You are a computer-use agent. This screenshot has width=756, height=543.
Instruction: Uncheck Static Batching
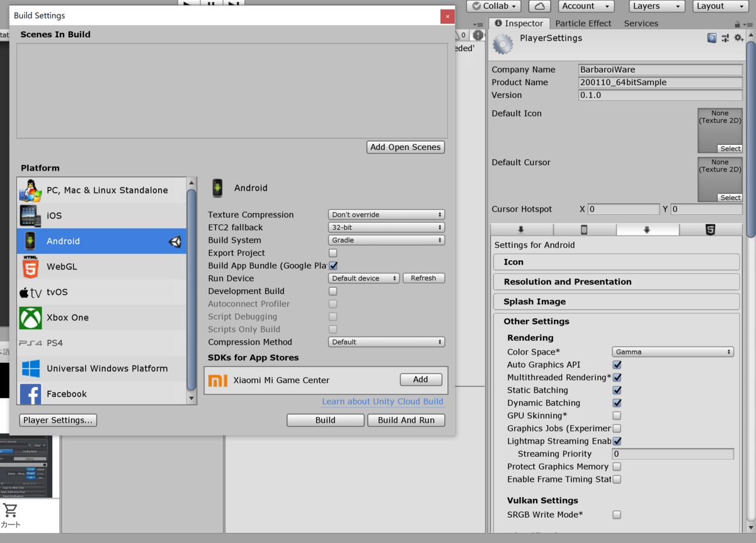click(x=617, y=390)
